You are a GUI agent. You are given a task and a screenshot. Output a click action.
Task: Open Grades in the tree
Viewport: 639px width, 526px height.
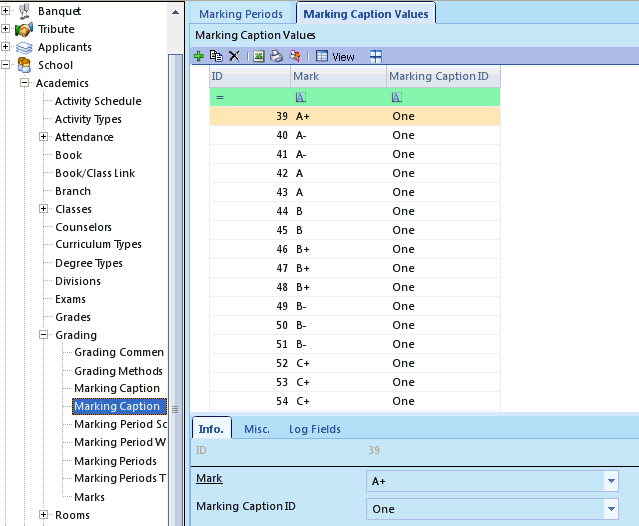click(73, 317)
